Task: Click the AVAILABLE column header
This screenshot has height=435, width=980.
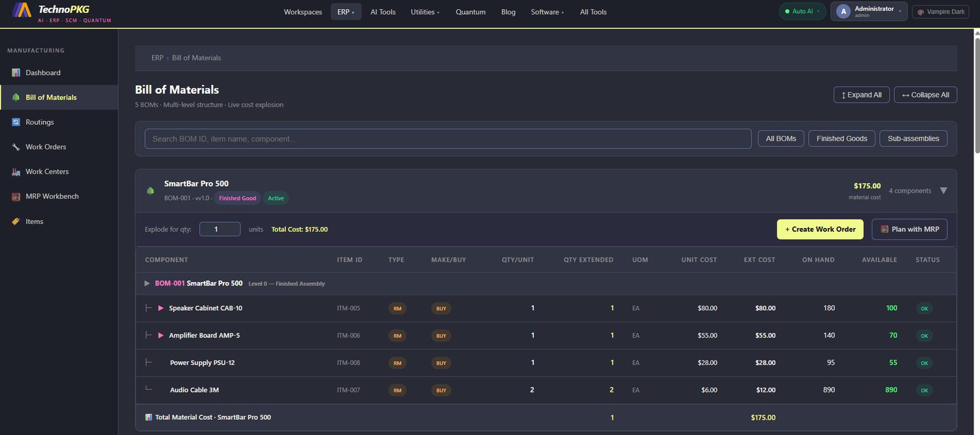Action: pyautogui.click(x=879, y=260)
